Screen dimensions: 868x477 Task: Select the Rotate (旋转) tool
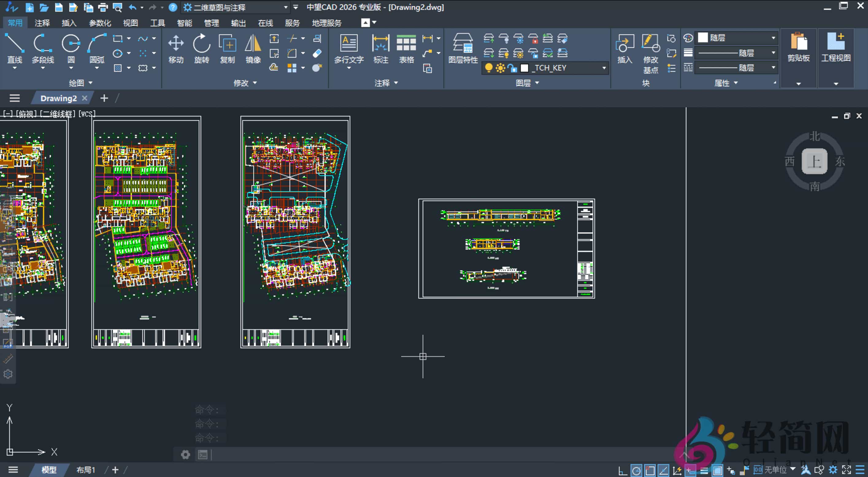click(x=202, y=44)
